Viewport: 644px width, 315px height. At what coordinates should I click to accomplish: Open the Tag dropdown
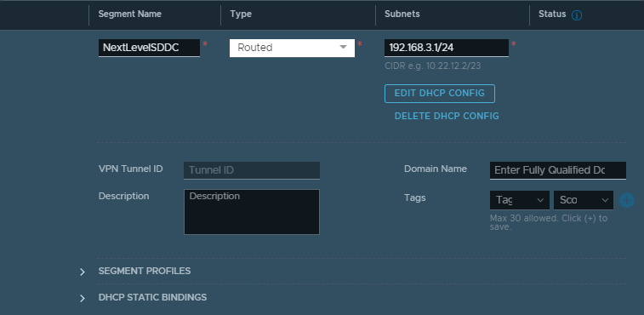[520, 200]
